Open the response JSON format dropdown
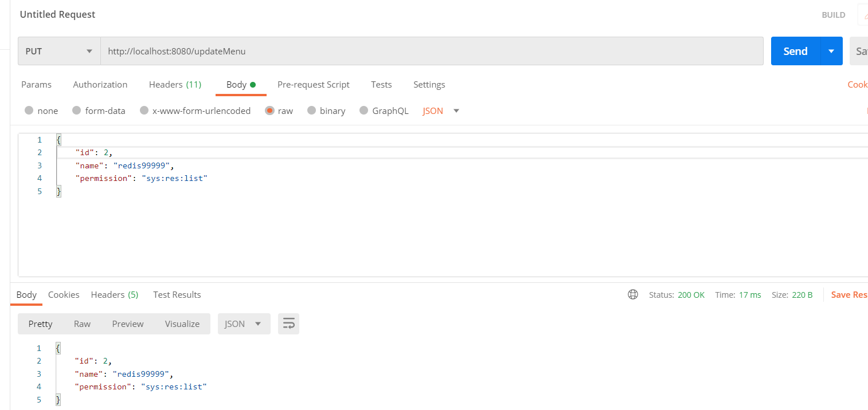Viewport: 868px width, 410px height. pos(244,324)
